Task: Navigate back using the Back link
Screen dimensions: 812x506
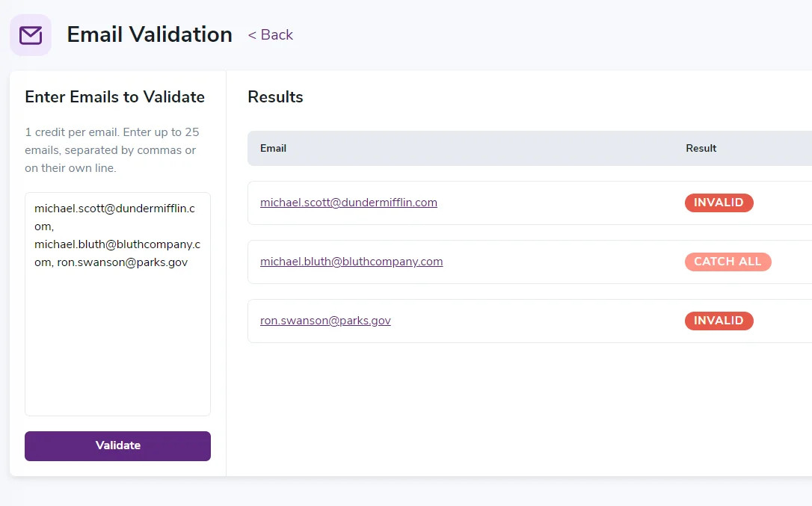Action: 271,34
